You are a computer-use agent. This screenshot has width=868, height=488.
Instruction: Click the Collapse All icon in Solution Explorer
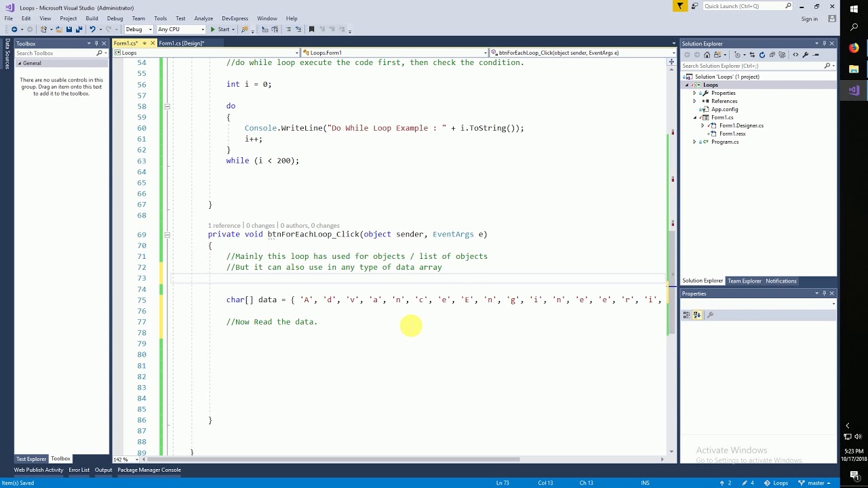point(772,55)
